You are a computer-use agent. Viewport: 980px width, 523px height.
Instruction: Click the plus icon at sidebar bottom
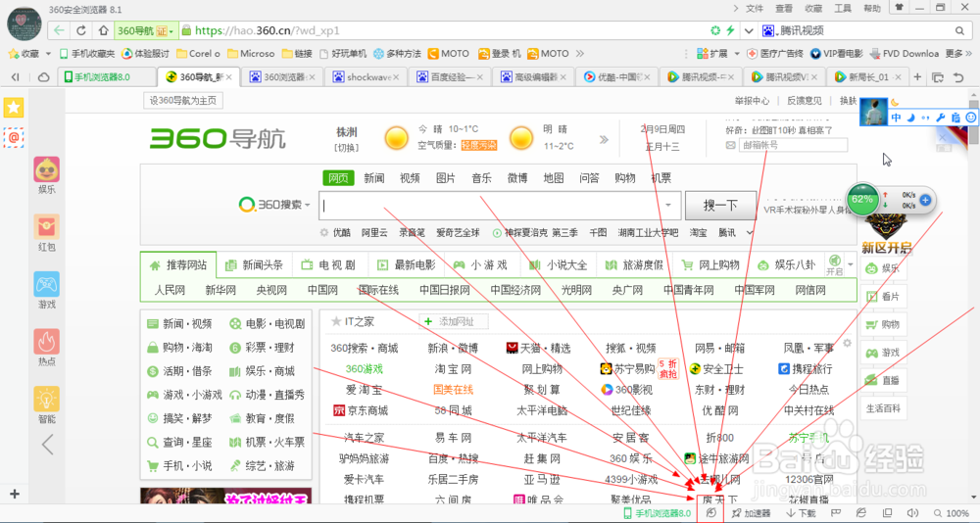[x=15, y=494]
